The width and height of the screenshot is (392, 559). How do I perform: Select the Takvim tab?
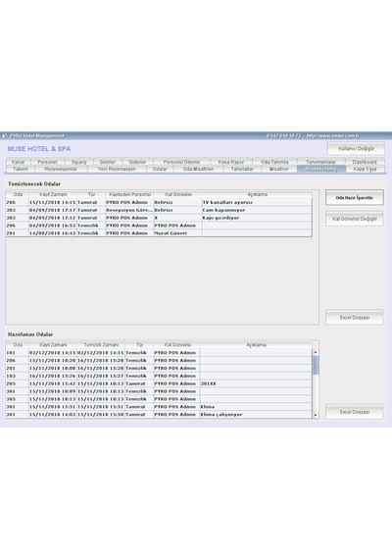point(21,169)
